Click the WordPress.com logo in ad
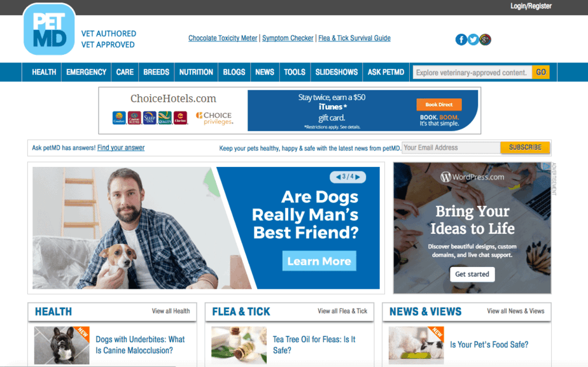Image resolution: width=588 pixels, height=367 pixels. click(x=472, y=177)
